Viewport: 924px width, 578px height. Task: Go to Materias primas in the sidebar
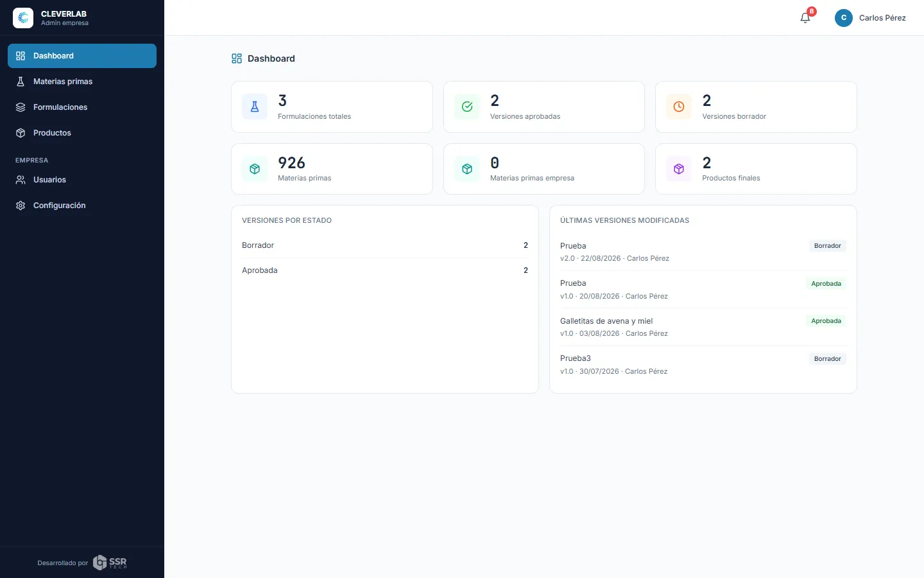tap(82, 82)
